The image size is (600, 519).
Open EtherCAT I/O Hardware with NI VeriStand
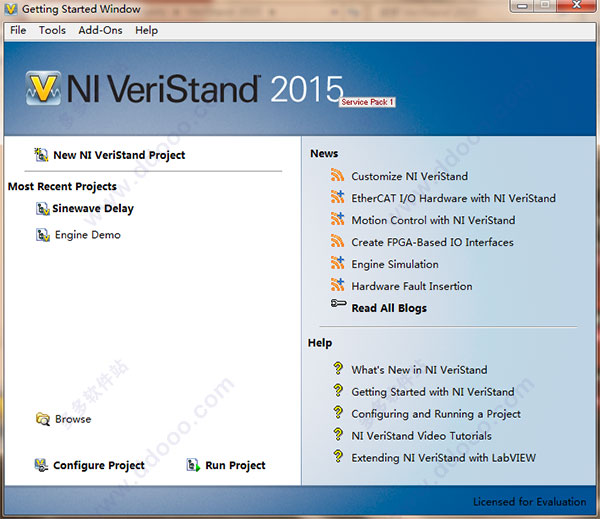pos(453,198)
